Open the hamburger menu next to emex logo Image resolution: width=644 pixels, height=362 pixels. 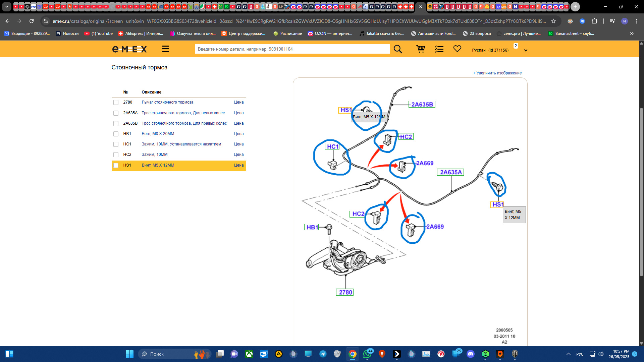[166, 49]
